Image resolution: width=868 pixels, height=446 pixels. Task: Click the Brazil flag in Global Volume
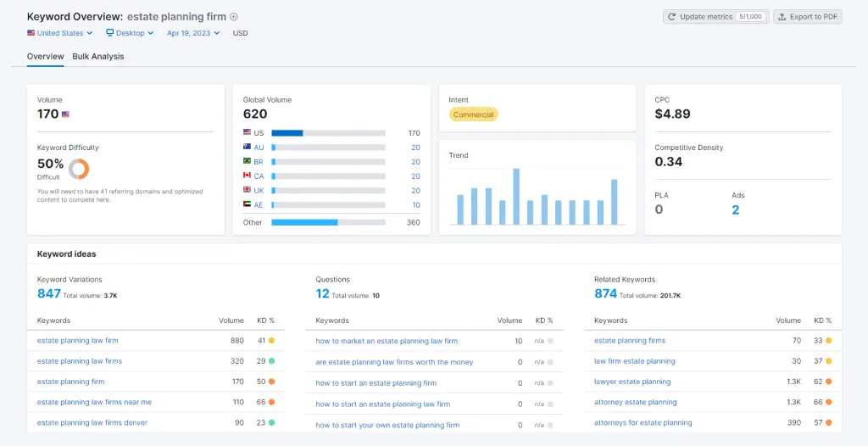click(247, 161)
